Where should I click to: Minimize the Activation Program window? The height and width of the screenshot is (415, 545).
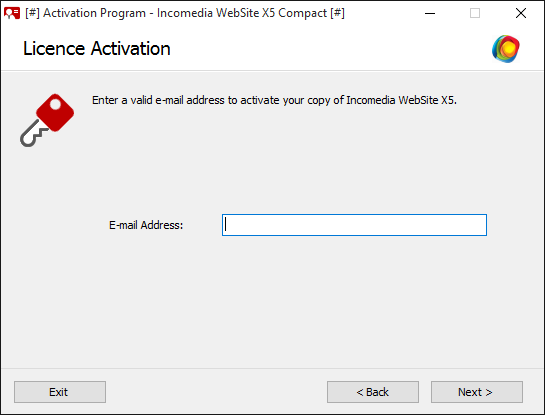(x=430, y=13)
